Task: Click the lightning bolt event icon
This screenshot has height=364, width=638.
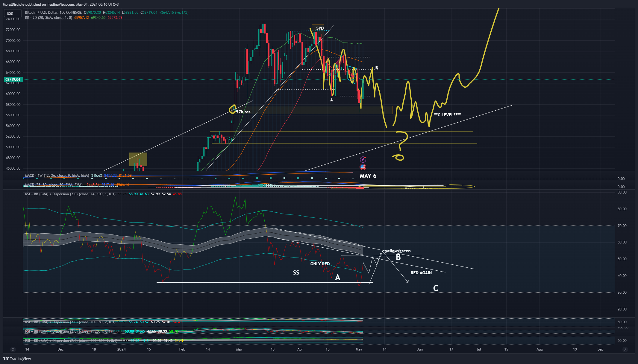Action: tap(363, 159)
